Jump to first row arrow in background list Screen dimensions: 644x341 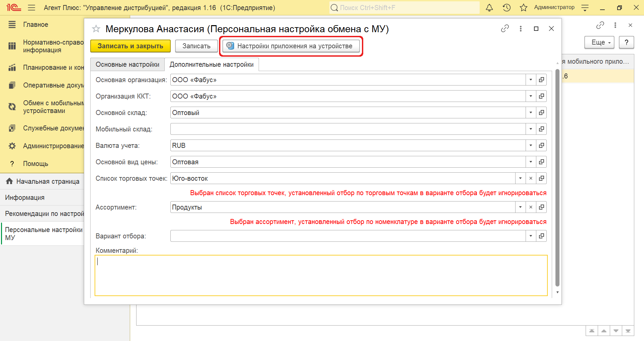(592, 331)
